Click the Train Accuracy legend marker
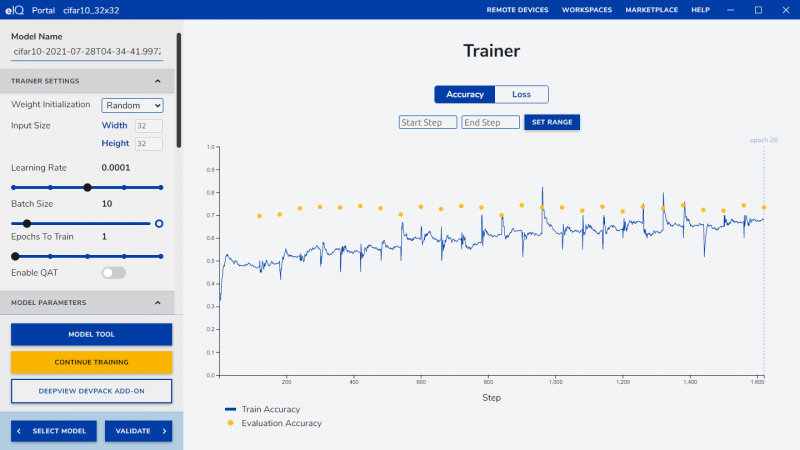The width and height of the screenshot is (800, 450). pyautogui.click(x=230, y=409)
